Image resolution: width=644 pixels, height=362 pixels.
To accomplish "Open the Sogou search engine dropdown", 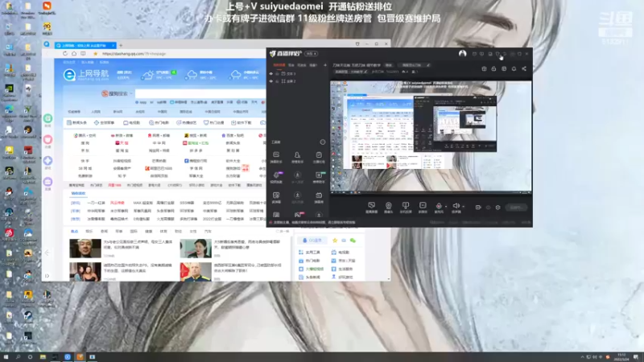I will [131, 93].
